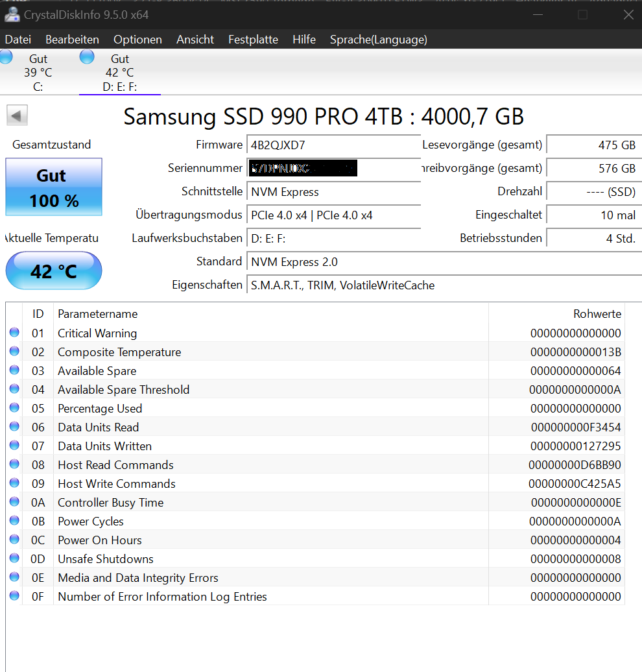
Task: Click the Laufwerksbuchstaben field D: E: F:
Action: (x=333, y=238)
